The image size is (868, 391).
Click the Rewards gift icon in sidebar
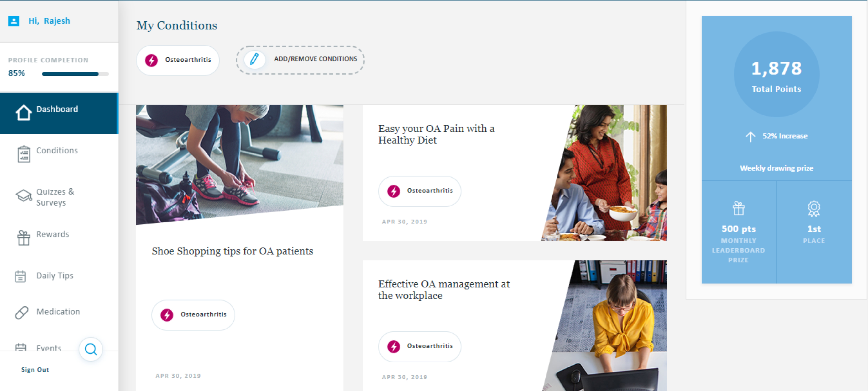pyautogui.click(x=24, y=238)
